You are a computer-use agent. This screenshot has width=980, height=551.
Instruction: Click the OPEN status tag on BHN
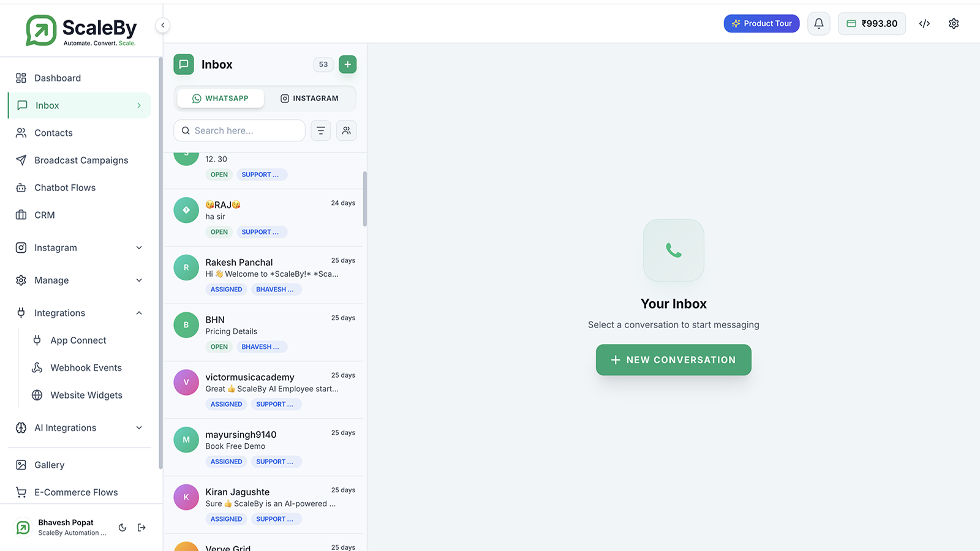219,347
